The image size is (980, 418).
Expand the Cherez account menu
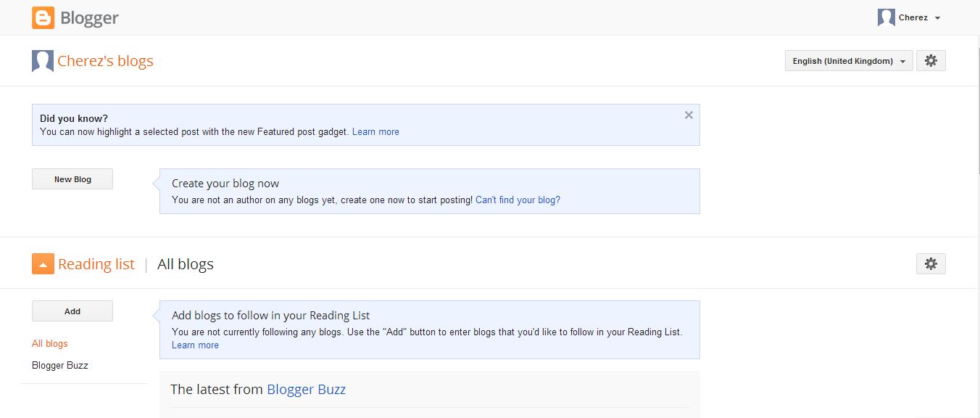click(937, 17)
